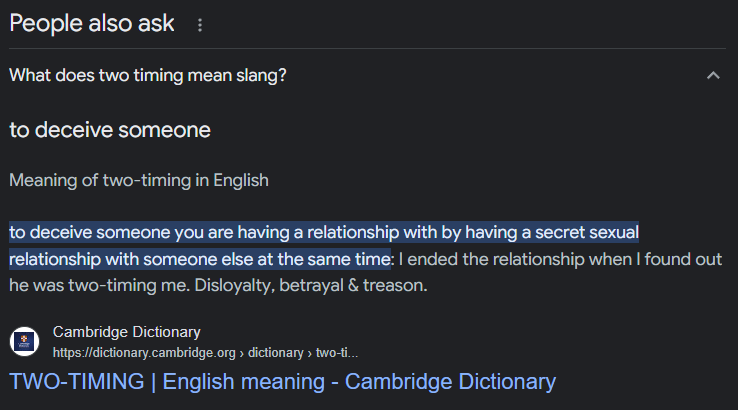Click the Cambridge Dictionary site name
Viewport: 738px width, 410px height.
(127, 332)
